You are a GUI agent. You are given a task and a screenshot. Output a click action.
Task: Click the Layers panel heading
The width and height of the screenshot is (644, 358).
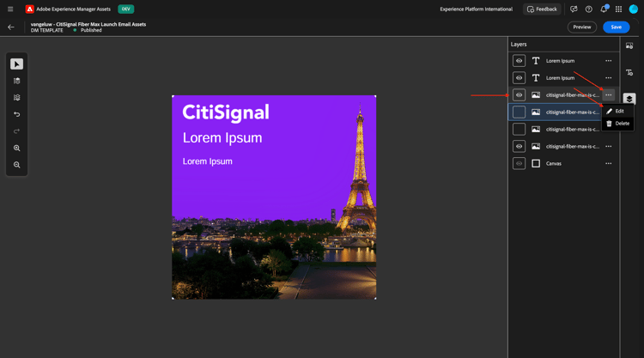click(x=519, y=45)
